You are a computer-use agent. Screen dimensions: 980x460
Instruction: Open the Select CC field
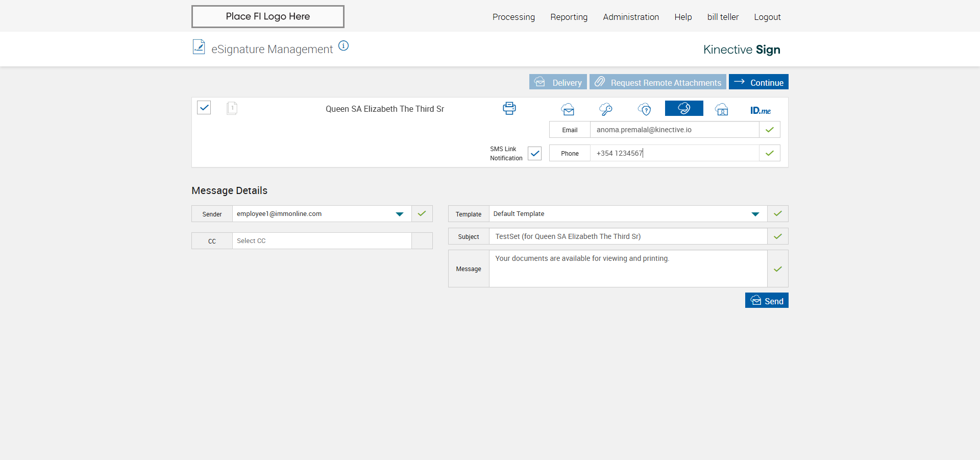pyautogui.click(x=322, y=241)
